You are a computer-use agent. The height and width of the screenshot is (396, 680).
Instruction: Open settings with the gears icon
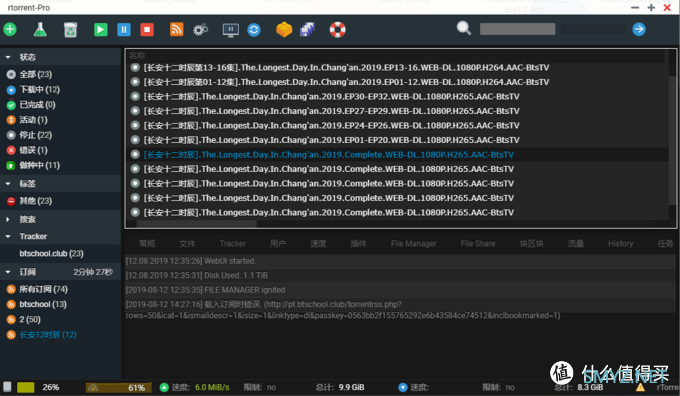coord(200,29)
